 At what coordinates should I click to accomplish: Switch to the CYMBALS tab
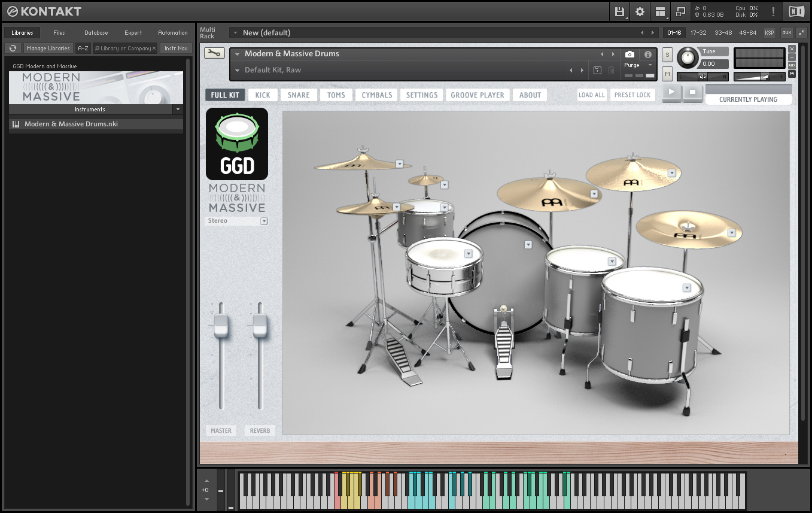pyautogui.click(x=377, y=95)
